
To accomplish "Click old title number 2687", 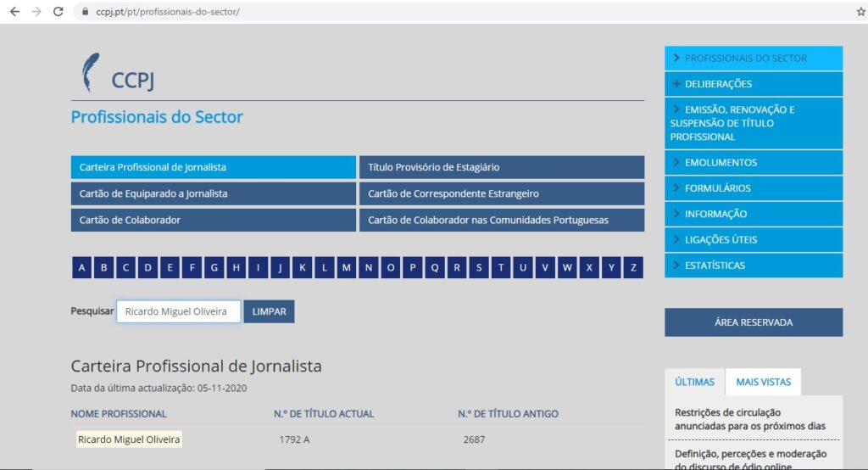I will tap(474, 439).
